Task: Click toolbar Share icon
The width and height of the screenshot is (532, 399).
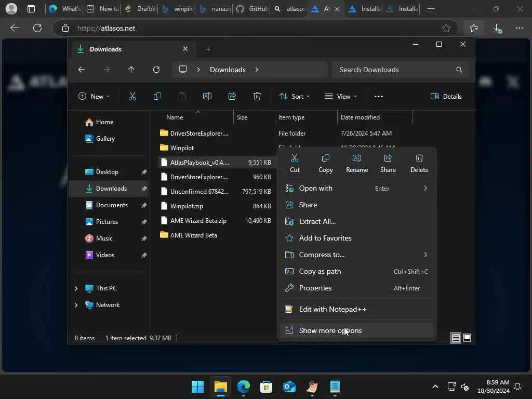Action: [232, 96]
